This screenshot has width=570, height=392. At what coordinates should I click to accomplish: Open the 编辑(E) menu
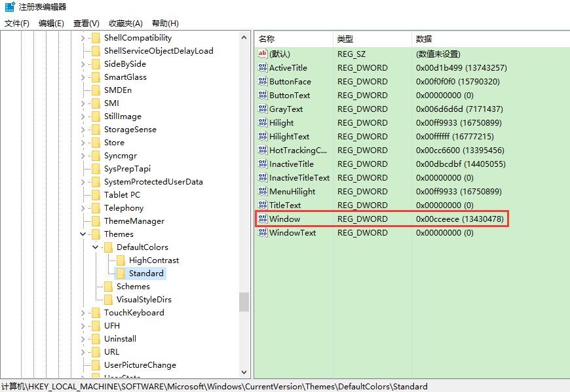tap(51, 23)
